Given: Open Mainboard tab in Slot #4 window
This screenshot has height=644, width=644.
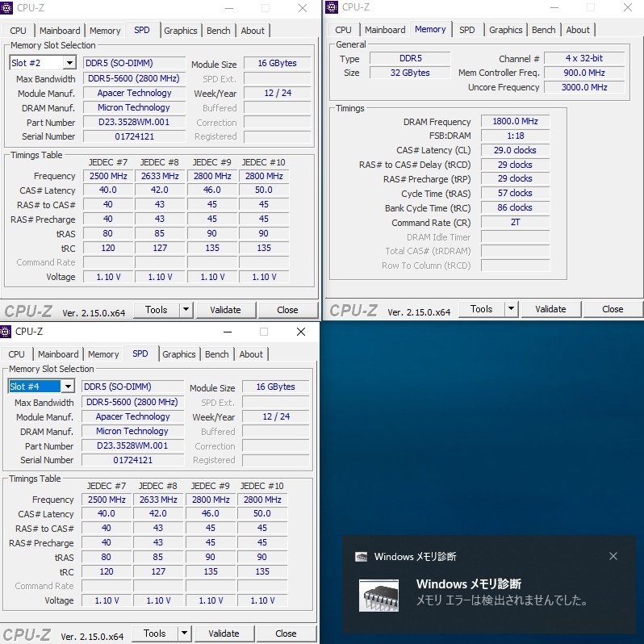Looking at the screenshot, I should pyautogui.click(x=58, y=354).
